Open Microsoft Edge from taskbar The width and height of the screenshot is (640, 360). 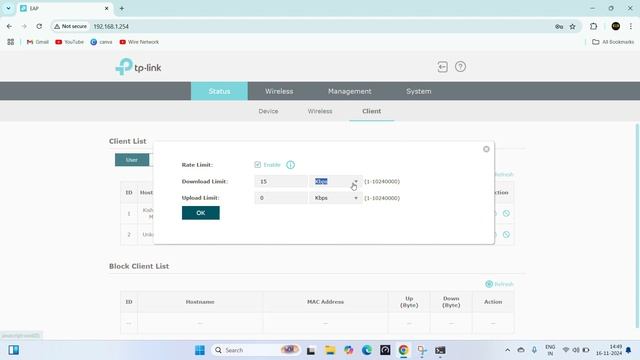[367, 350]
